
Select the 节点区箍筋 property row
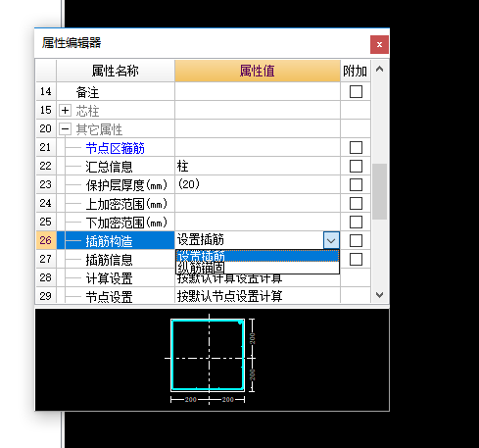pos(115,148)
